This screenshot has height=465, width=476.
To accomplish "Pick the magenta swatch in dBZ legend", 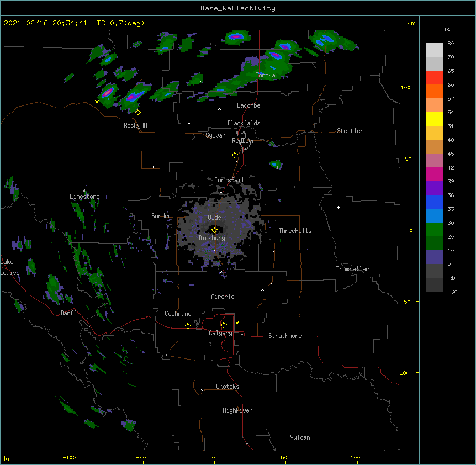I will coord(434,174).
